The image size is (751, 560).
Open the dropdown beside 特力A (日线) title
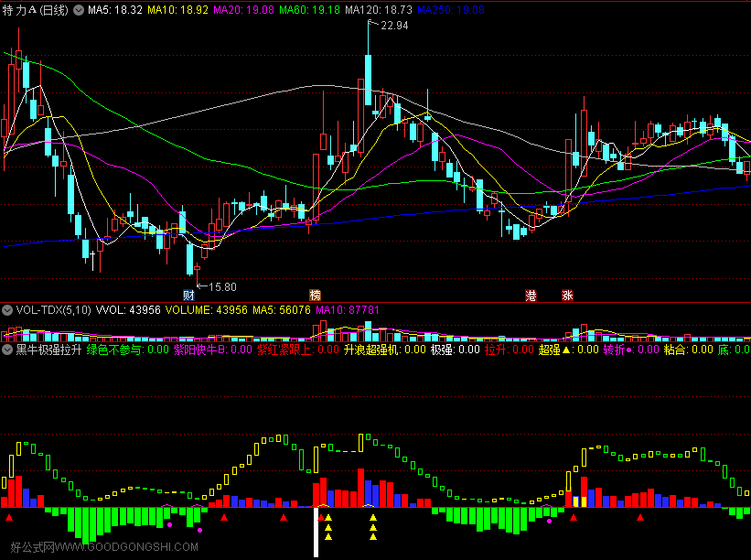coord(79,10)
